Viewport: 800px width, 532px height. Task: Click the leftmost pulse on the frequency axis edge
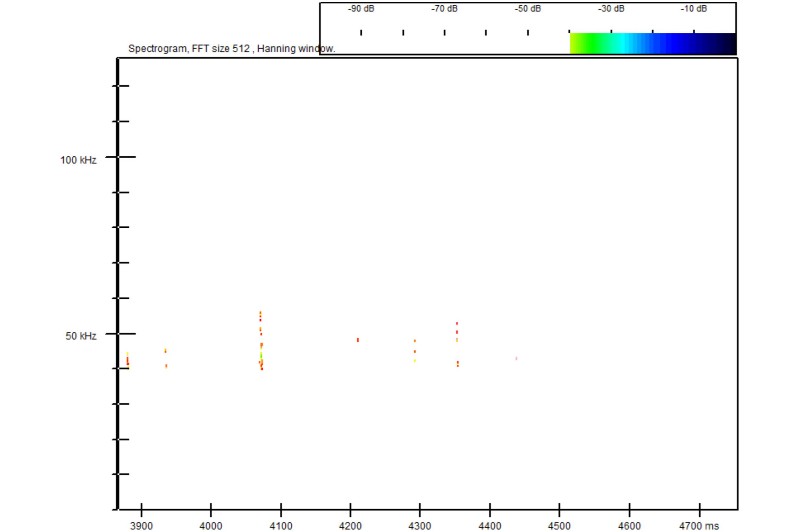pyautogui.click(x=127, y=361)
